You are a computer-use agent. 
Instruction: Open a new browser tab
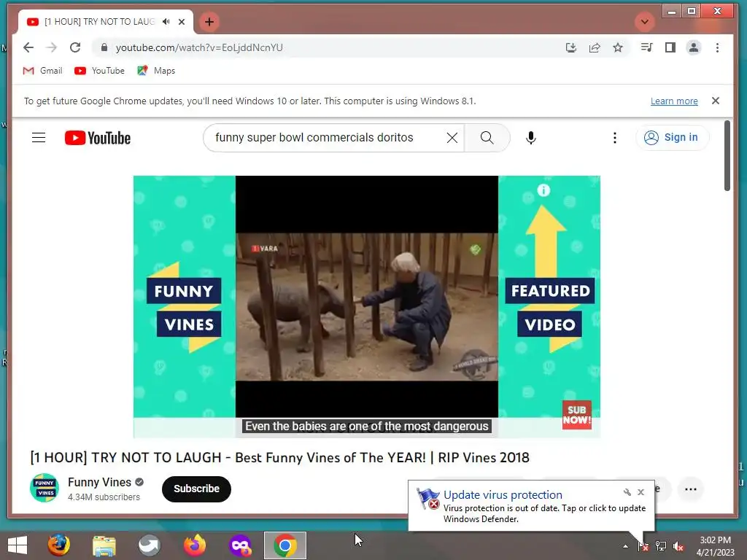(x=209, y=22)
